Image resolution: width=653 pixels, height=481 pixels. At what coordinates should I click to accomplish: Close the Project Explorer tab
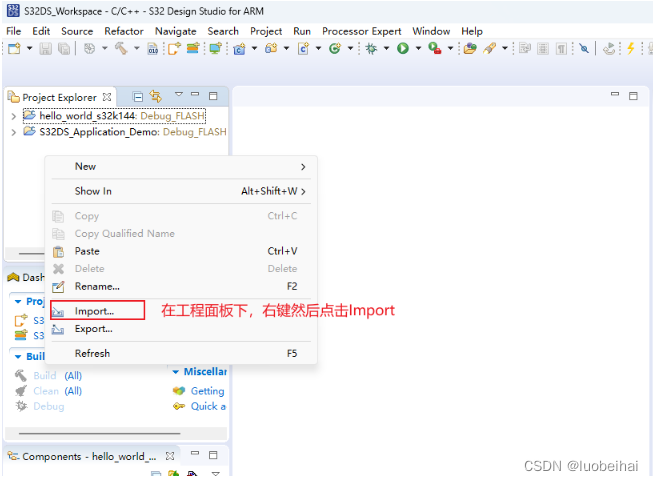click(107, 97)
